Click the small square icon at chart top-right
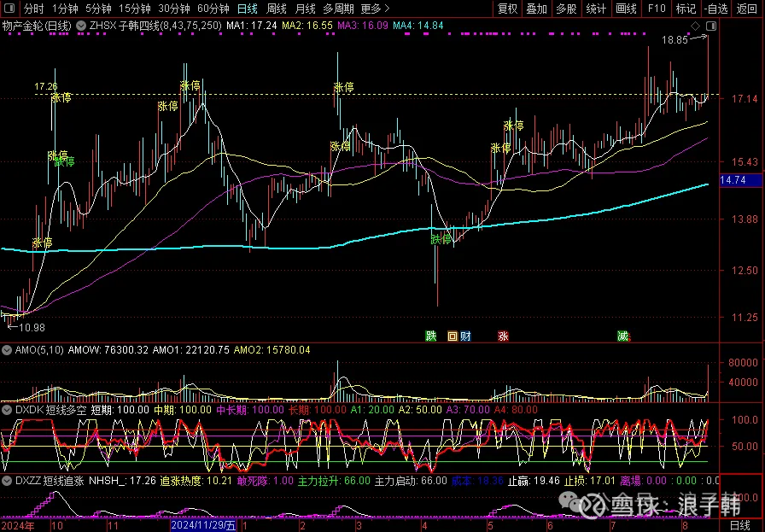 pyautogui.click(x=711, y=26)
